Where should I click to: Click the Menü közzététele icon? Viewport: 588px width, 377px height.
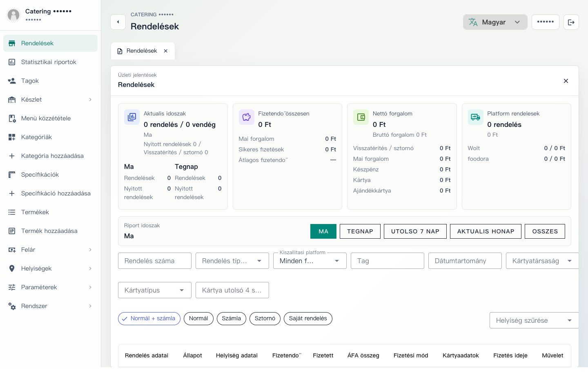pos(12,118)
